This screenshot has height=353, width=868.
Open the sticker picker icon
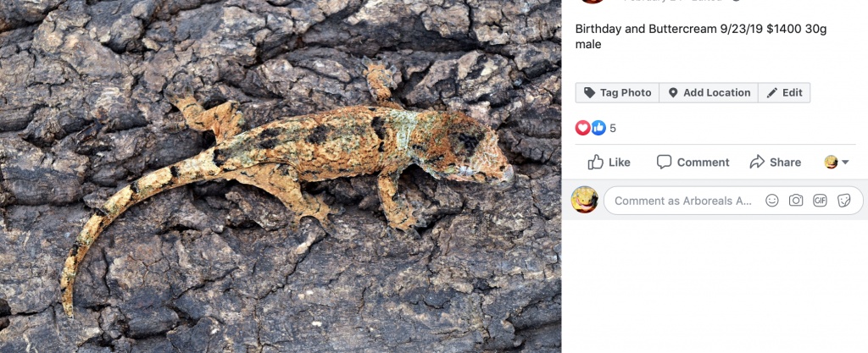pyautogui.click(x=843, y=201)
